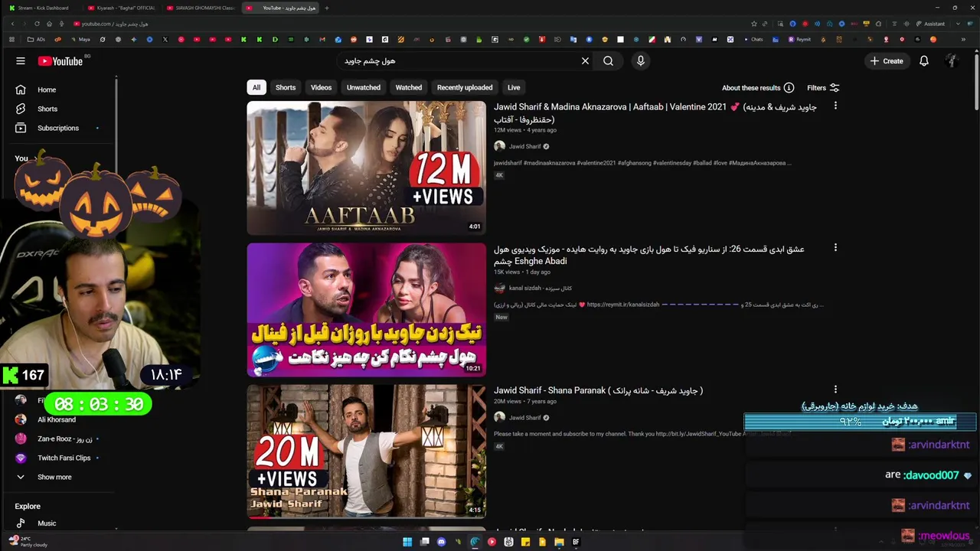This screenshot has height=551, width=980.
Task: Play the Shana Paranak video thumbnail
Action: pyautogui.click(x=366, y=451)
